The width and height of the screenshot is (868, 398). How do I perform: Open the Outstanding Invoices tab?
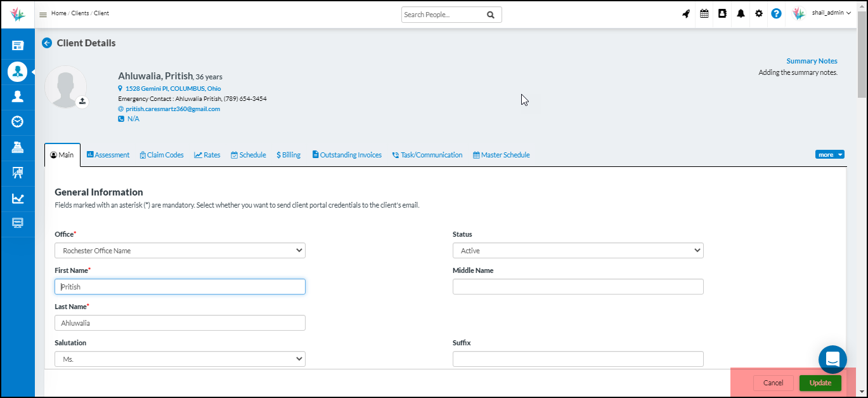point(347,155)
